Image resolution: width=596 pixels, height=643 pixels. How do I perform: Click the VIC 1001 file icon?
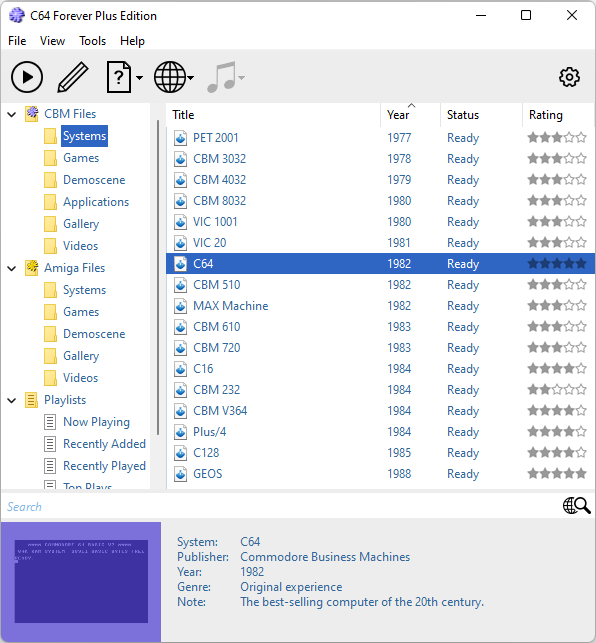[180, 222]
